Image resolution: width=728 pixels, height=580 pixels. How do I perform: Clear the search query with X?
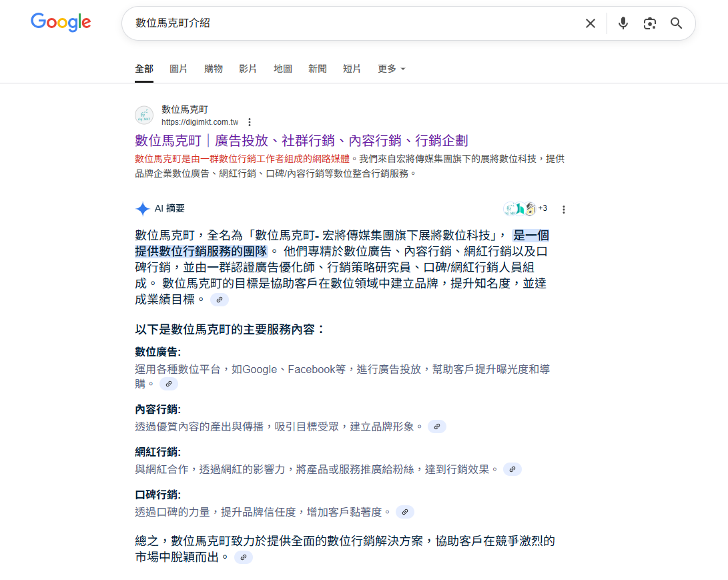(590, 23)
